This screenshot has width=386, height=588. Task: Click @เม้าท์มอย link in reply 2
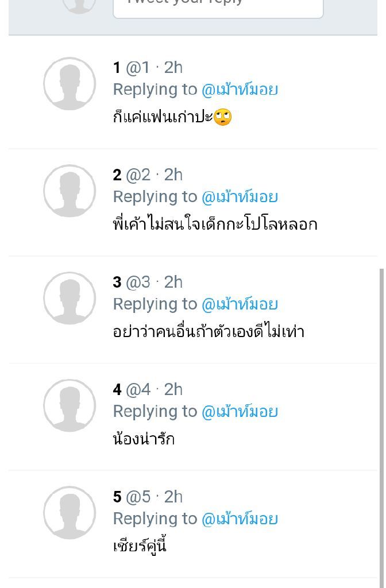[x=240, y=197]
